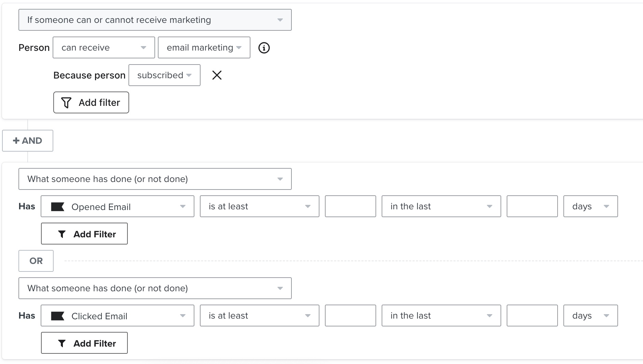Click Add Filter under the Opened Email condition
Image resolution: width=643 pixels, height=364 pixels.
(84, 234)
